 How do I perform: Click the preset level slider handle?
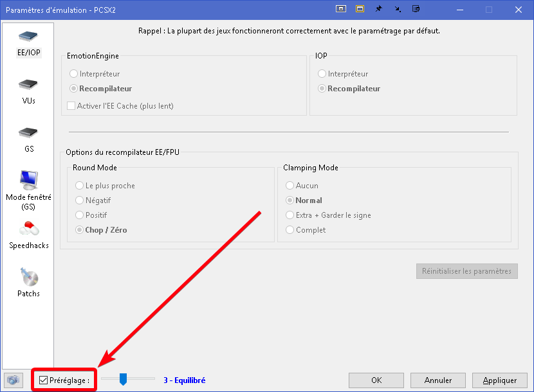click(x=123, y=380)
